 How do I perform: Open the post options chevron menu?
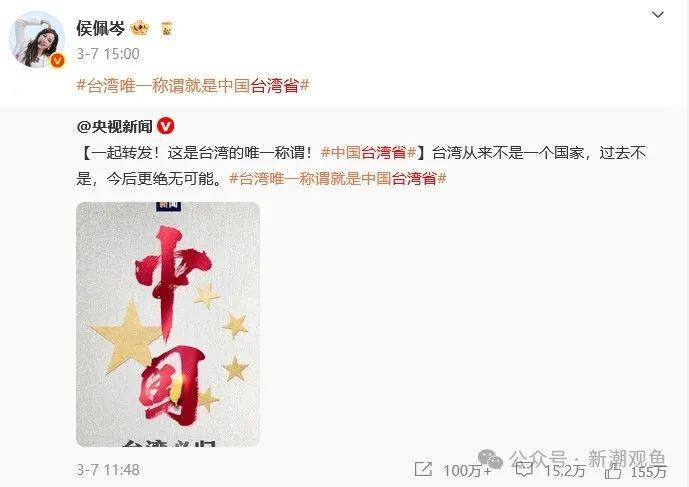[x=657, y=15]
